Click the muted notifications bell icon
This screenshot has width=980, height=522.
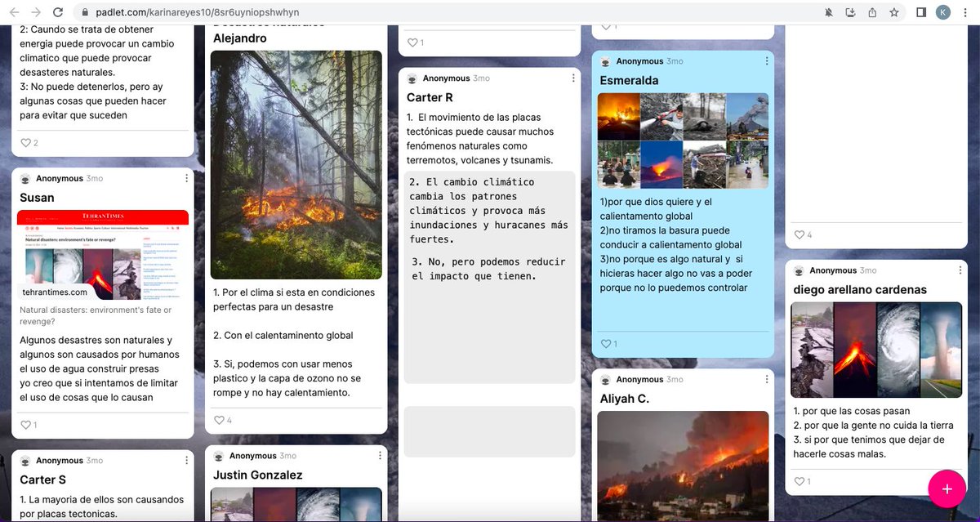(x=829, y=12)
